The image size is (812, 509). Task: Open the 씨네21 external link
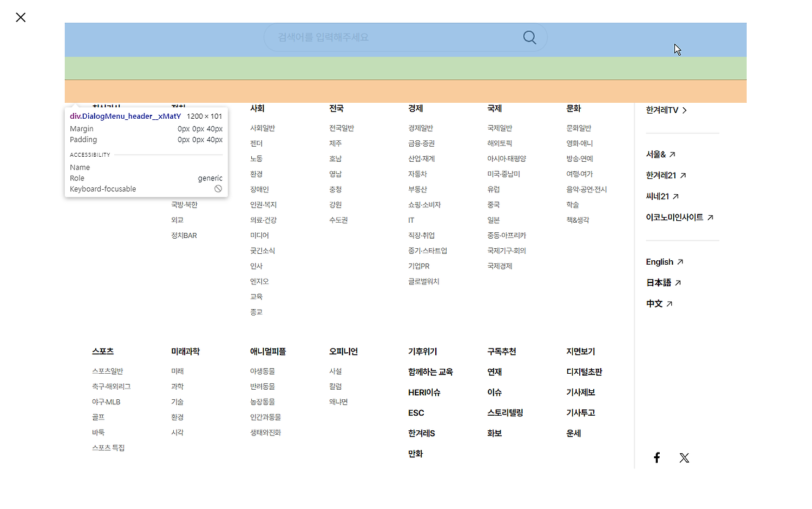click(x=662, y=196)
